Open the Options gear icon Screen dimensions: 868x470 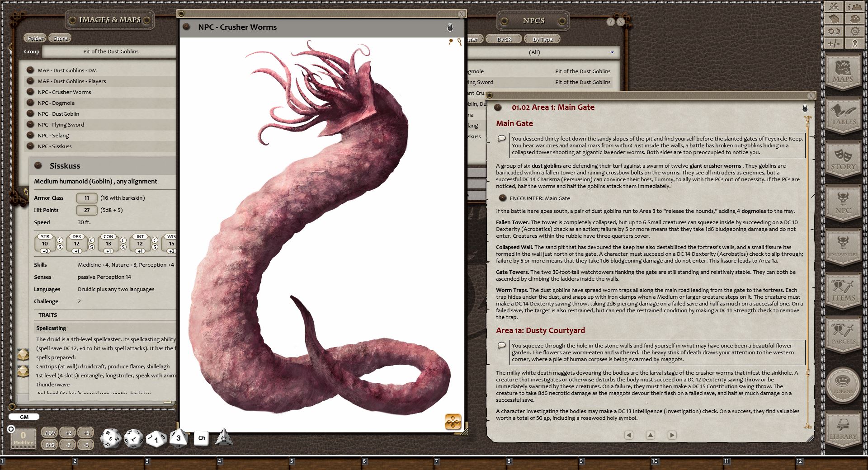pos(854,31)
